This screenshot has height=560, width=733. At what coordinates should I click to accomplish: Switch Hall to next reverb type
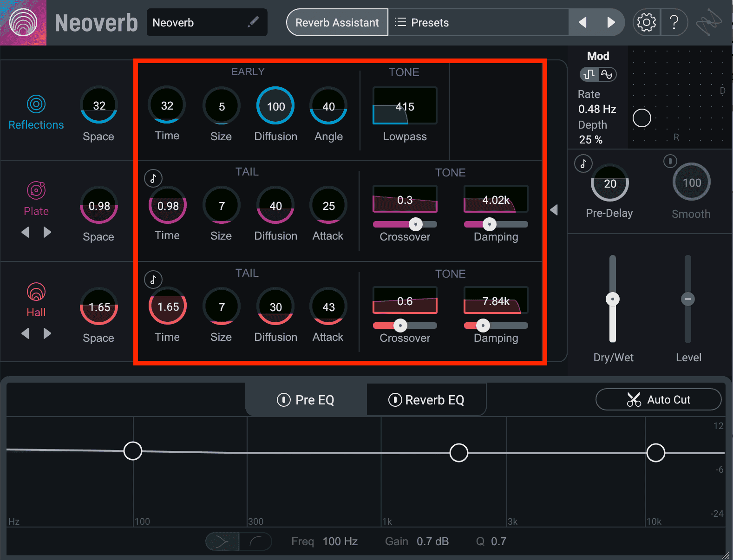(47, 333)
